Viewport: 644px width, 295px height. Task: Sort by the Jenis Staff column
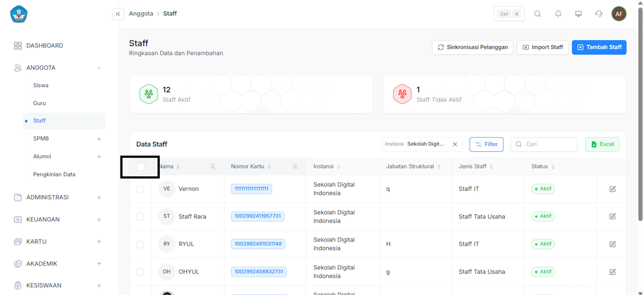(491, 167)
